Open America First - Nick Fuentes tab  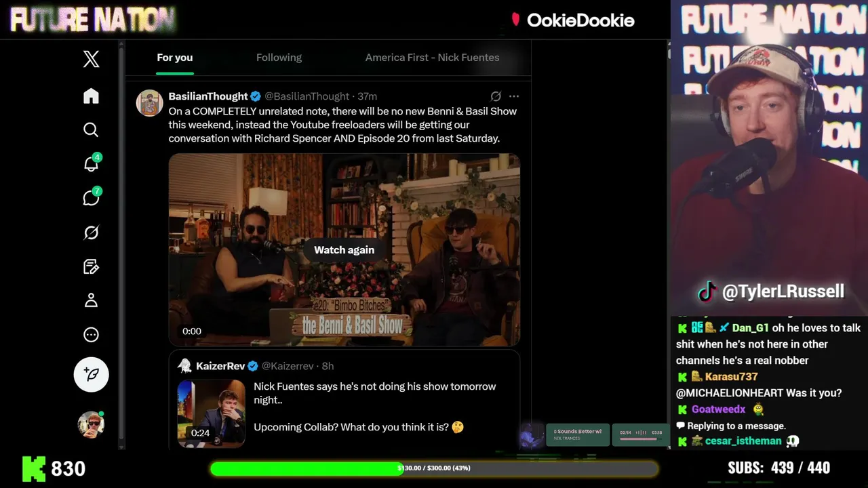[x=432, y=58]
